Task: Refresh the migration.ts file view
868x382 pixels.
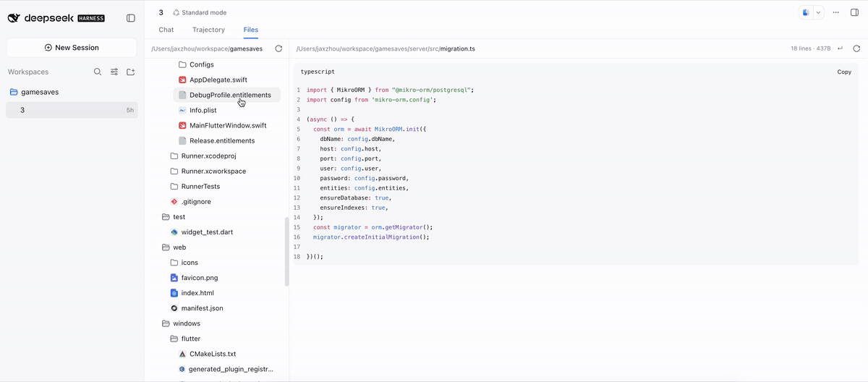Action: (x=856, y=48)
